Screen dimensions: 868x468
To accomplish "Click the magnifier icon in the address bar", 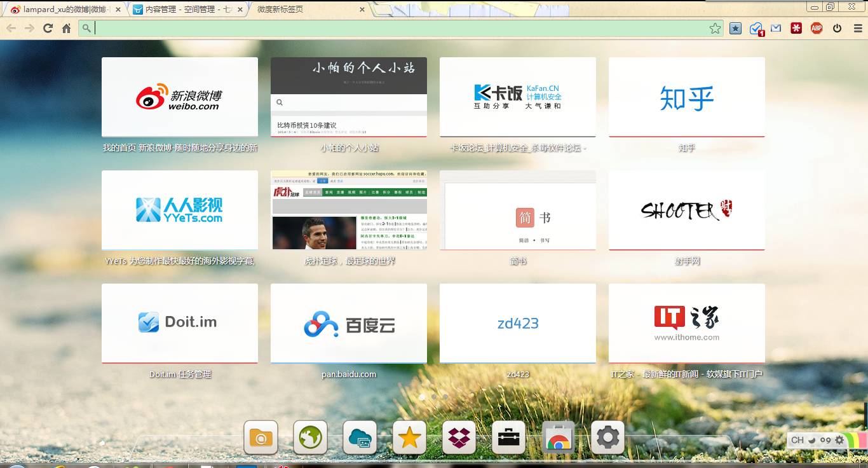I will (86, 28).
